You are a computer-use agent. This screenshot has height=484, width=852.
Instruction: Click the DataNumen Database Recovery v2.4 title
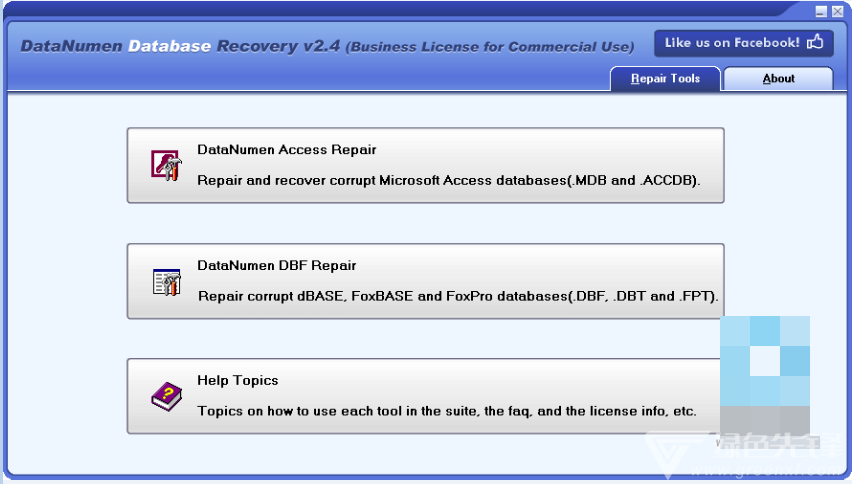(x=180, y=46)
